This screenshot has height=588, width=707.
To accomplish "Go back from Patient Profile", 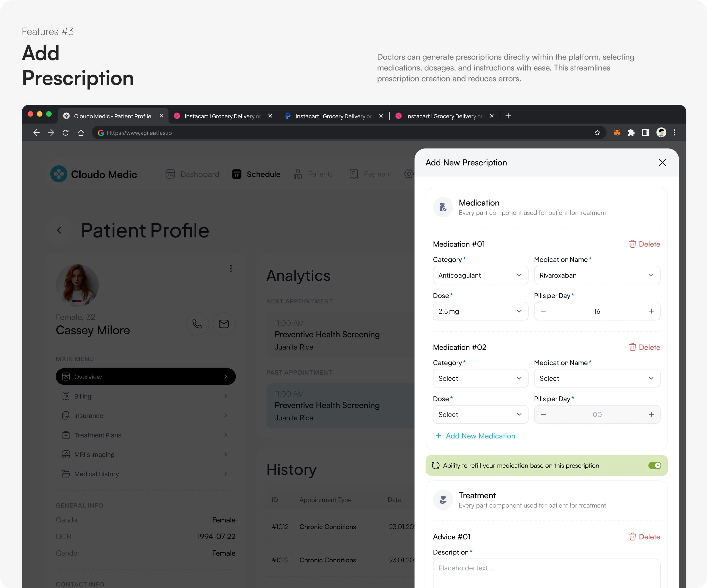I will [x=59, y=230].
